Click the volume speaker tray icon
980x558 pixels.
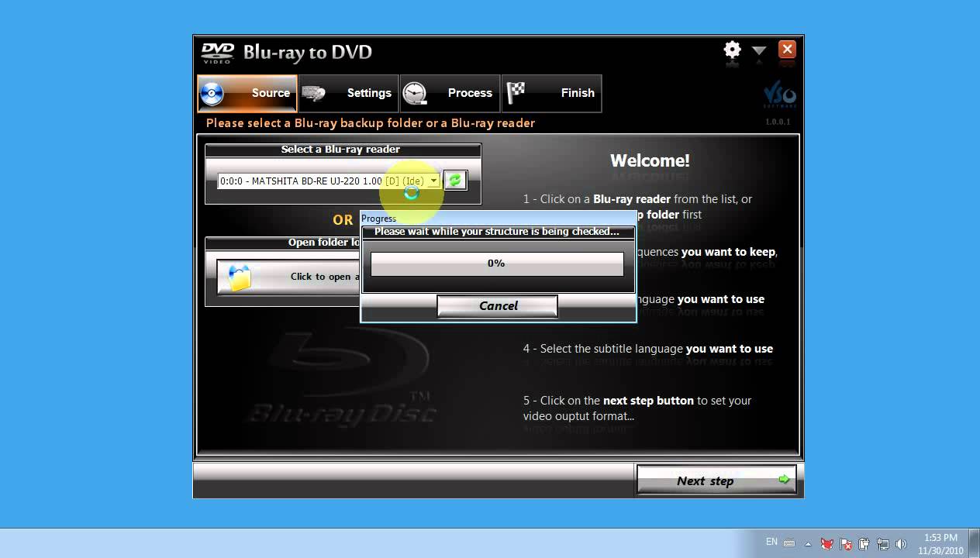pos(901,543)
